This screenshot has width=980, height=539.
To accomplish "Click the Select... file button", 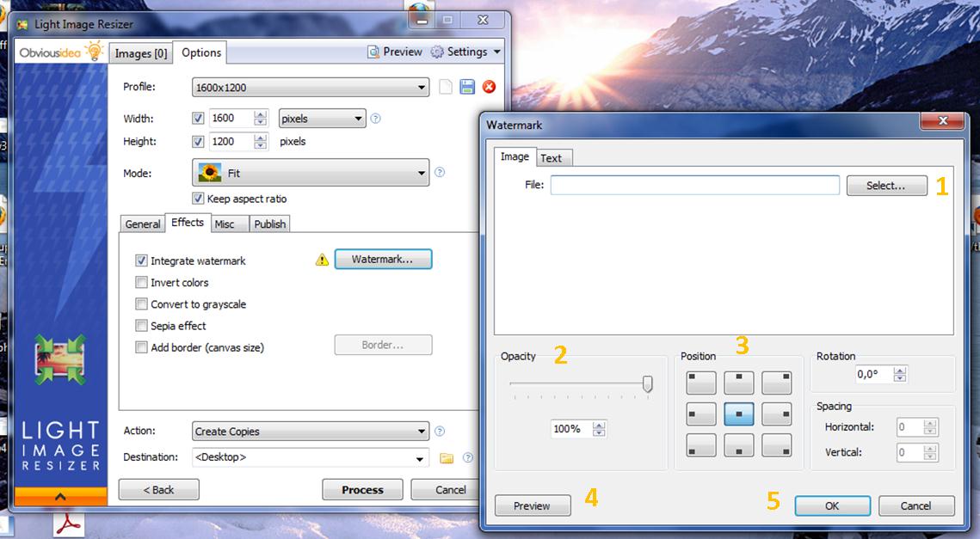I will coord(886,186).
